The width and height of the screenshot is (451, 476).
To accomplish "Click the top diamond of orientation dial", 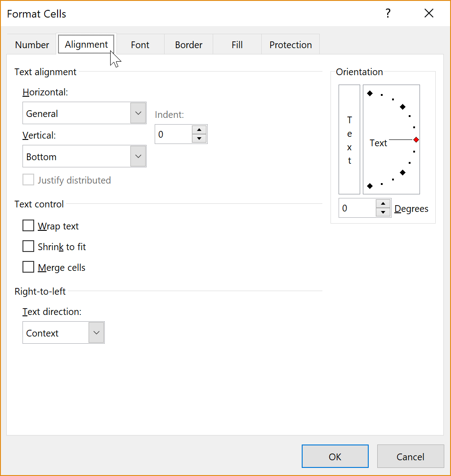I will coord(370,93).
